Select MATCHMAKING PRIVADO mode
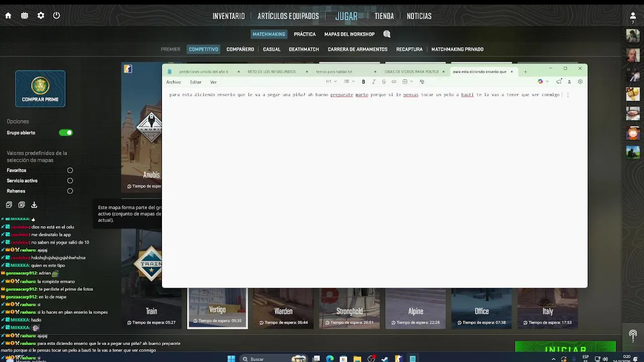 pos(457,49)
